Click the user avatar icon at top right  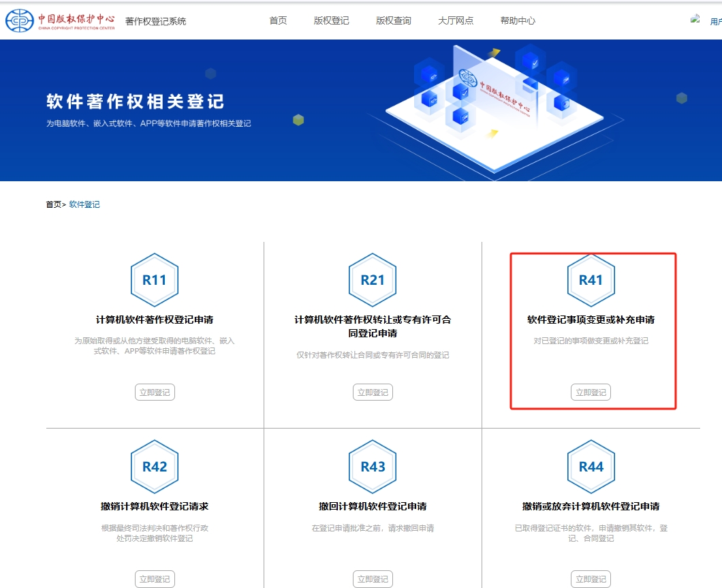click(x=695, y=20)
